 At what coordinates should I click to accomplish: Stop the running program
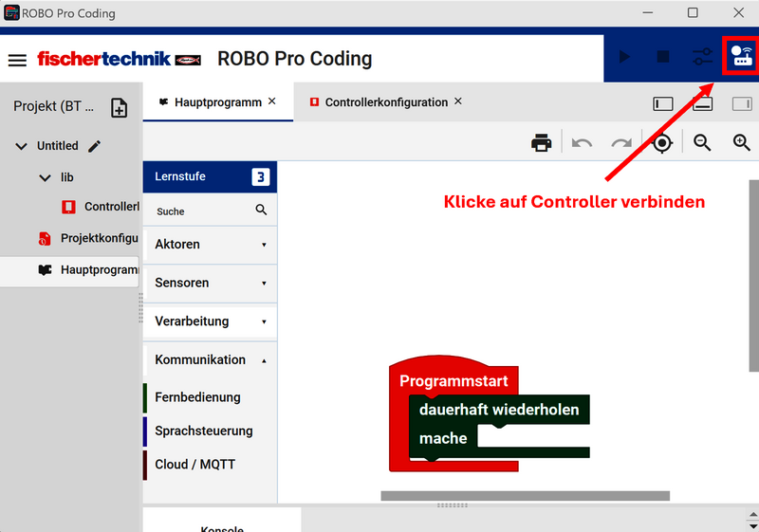pos(663,57)
